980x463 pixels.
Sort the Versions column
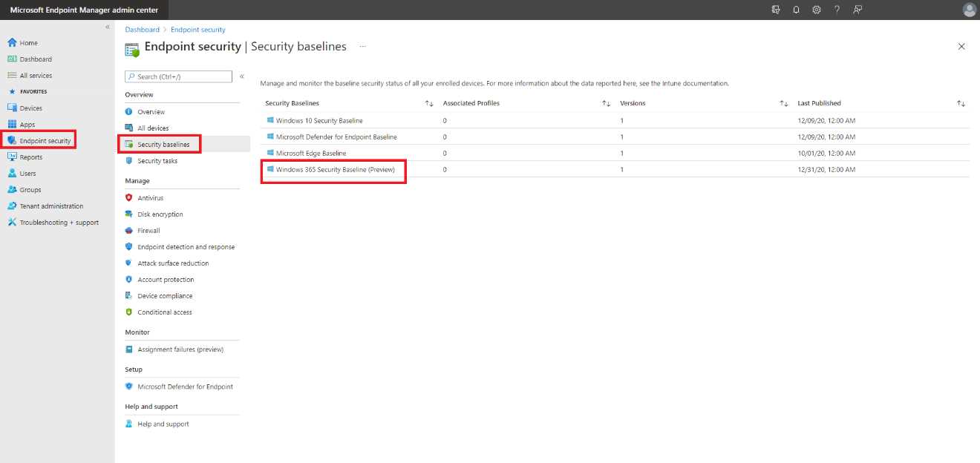(785, 102)
